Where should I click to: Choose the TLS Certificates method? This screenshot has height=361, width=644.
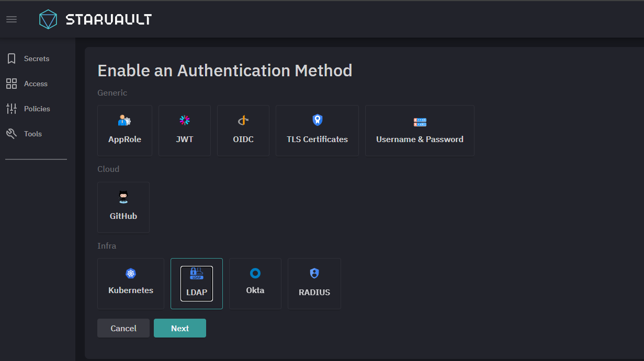[317, 131]
